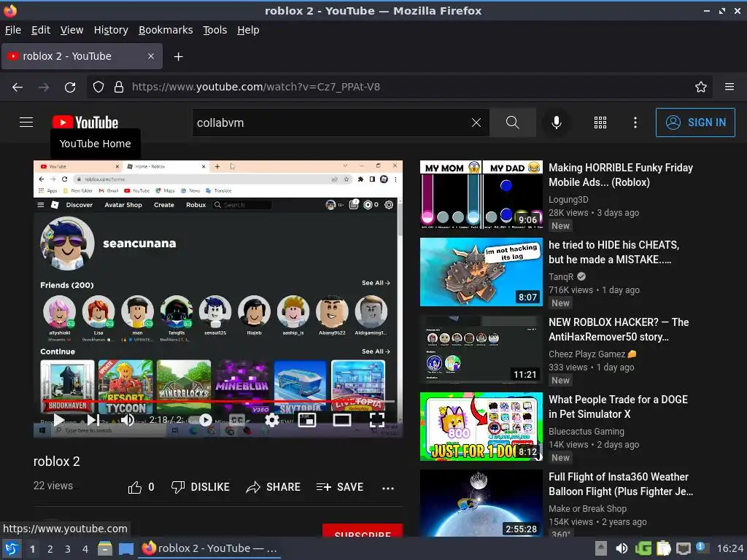
Task: Open tracking protection shield icon
Action: [x=98, y=87]
